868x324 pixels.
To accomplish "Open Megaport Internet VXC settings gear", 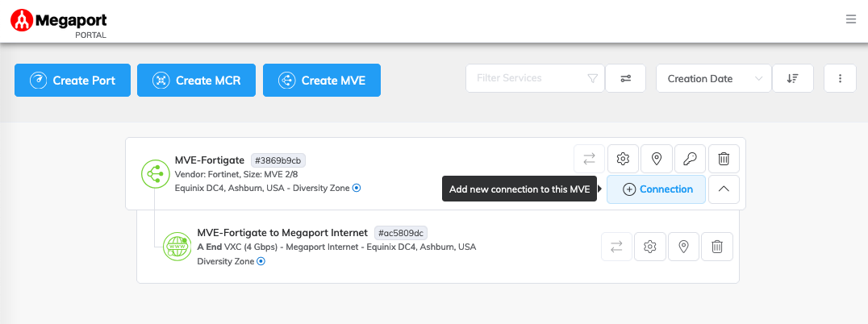I will (x=650, y=247).
